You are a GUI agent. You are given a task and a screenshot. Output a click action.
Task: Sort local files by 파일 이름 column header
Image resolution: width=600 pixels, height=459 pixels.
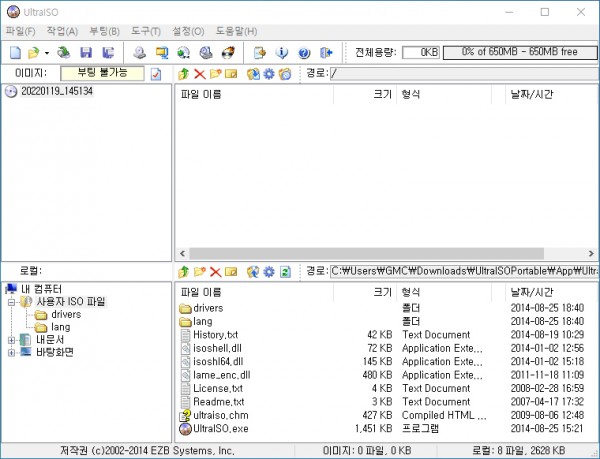pos(254,292)
